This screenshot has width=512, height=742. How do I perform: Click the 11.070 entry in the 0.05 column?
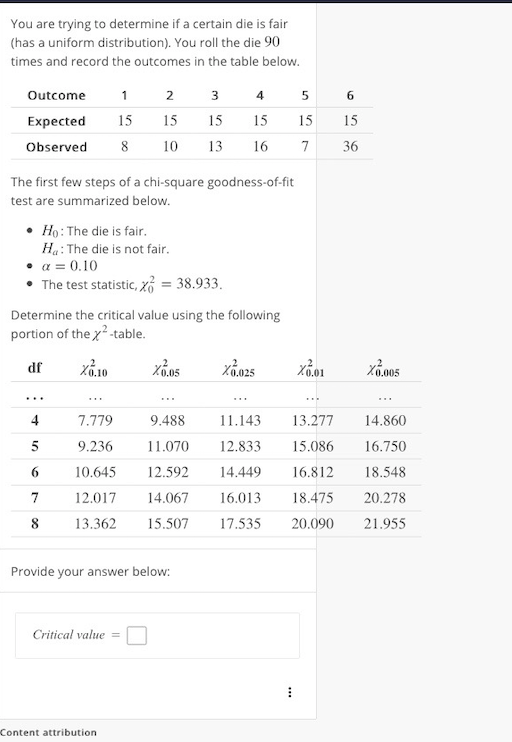(x=168, y=446)
